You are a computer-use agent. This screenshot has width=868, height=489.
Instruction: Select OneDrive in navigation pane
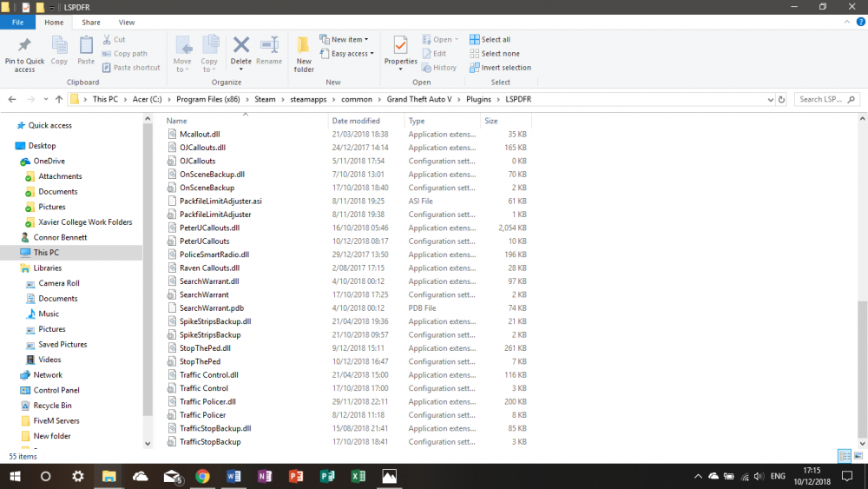click(x=49, y=162)
